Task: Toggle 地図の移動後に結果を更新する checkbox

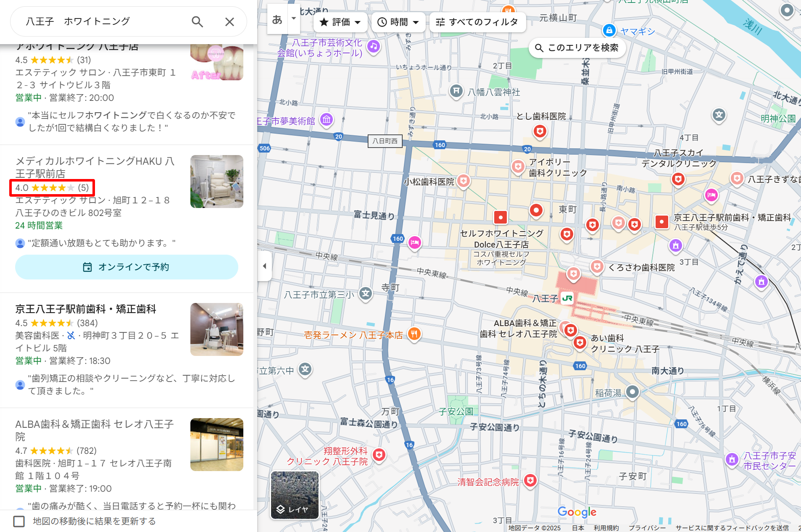Action: [19, 521]
